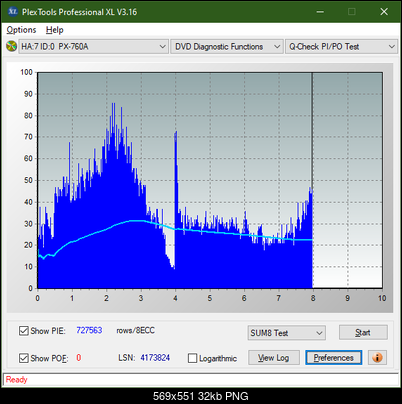Click the disc drive icon beside drive selector
402x404 pixels.
click(11, 46)
